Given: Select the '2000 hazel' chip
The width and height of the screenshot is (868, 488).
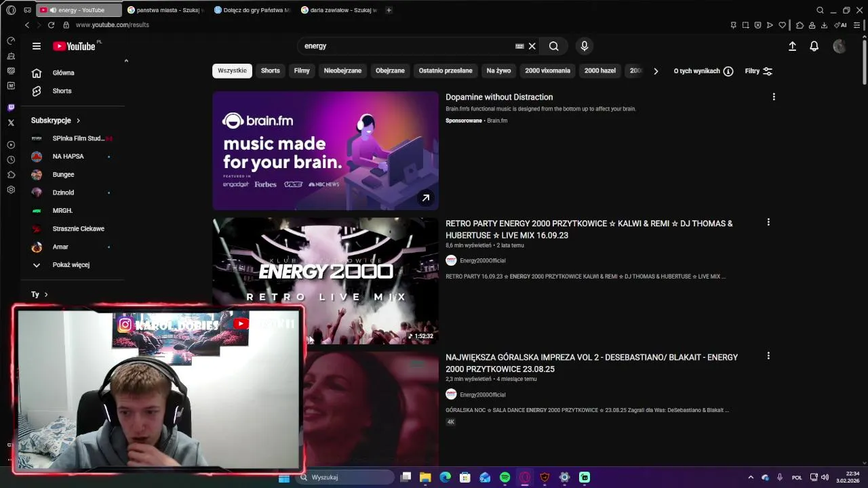Looking at the screenshot, I should 600,70.
